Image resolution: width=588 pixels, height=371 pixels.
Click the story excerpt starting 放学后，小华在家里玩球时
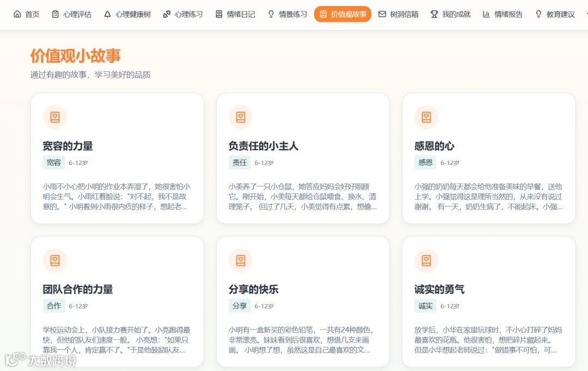click(488, 340)
